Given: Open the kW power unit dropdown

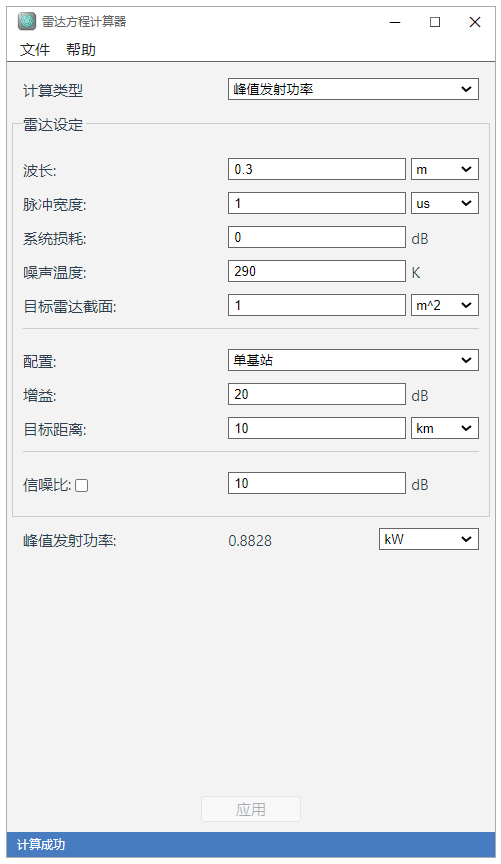Looking at the screenshot, I should (429, 539).
